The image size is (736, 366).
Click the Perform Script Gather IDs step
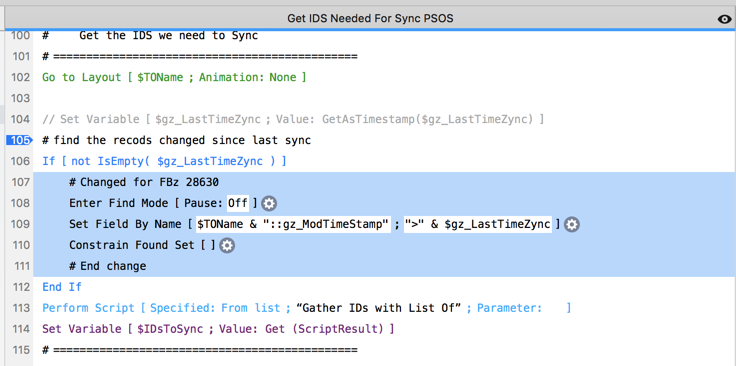(x=307, y=308)
